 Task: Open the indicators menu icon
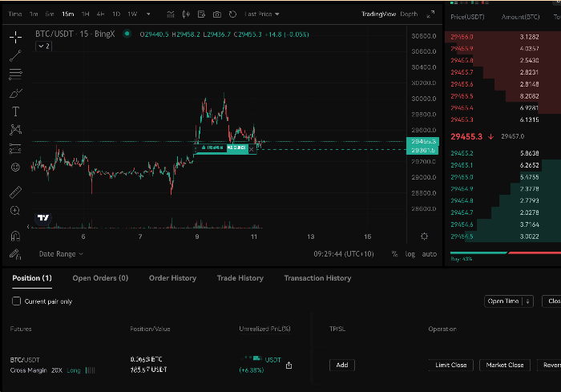tap(171, 14)
